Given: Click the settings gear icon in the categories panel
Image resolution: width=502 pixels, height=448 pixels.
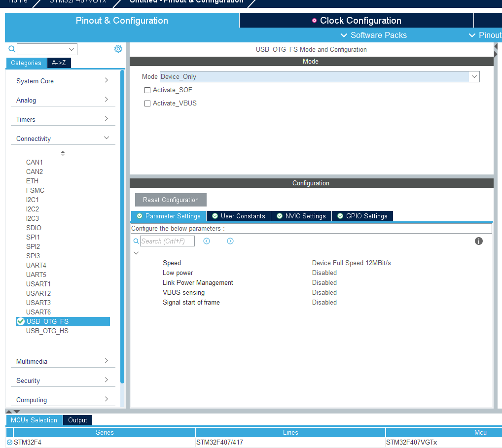Looking at the screenshot, I should (118, 49).
